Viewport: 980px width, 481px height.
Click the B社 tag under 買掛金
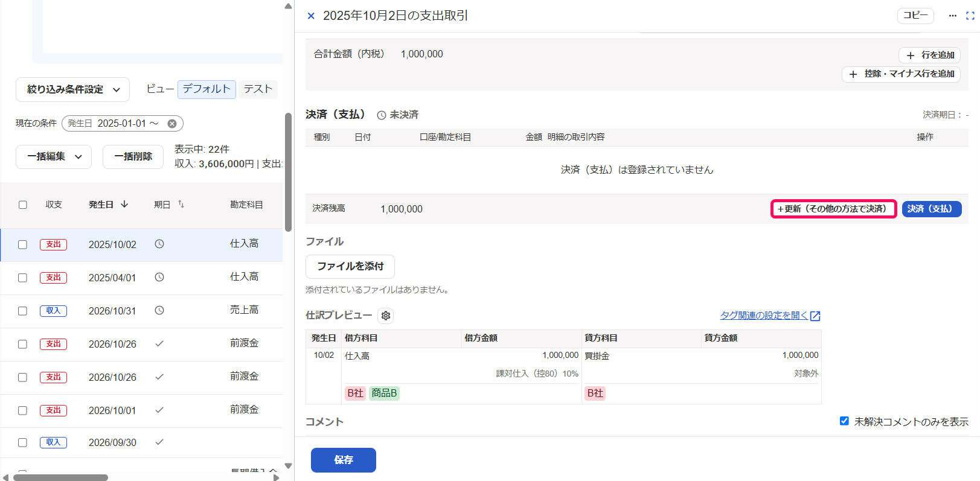[x=595, y=393]
